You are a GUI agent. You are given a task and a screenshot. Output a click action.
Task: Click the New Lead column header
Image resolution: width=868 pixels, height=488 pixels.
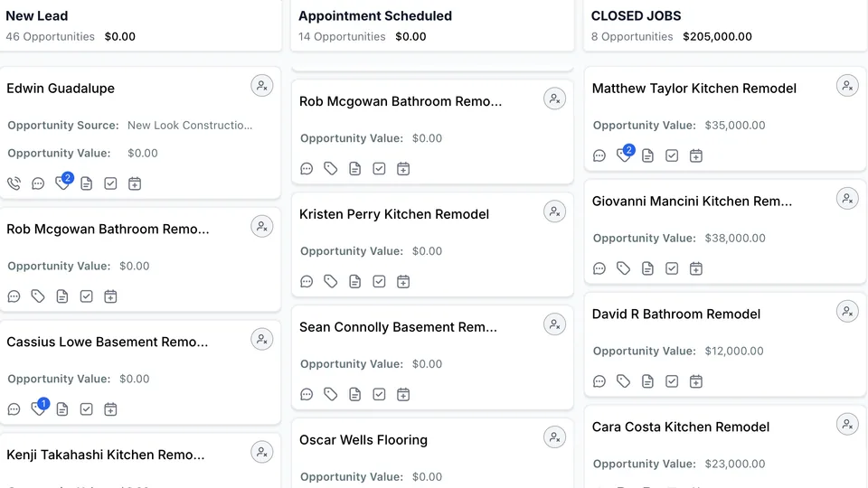(x=36, y=15)
